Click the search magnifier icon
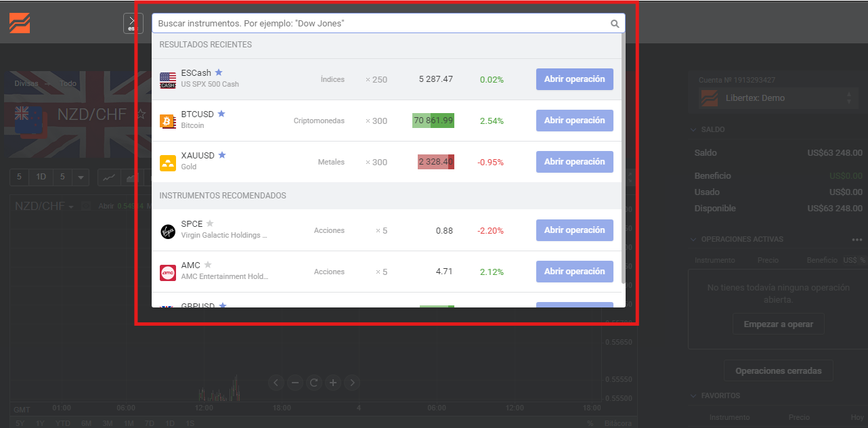The width and height of the screenshot is (868, 428). click(x=615, y=24)
